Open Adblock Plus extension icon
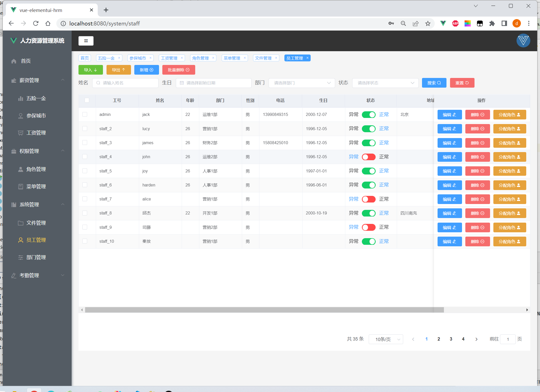 pos(455,23)
